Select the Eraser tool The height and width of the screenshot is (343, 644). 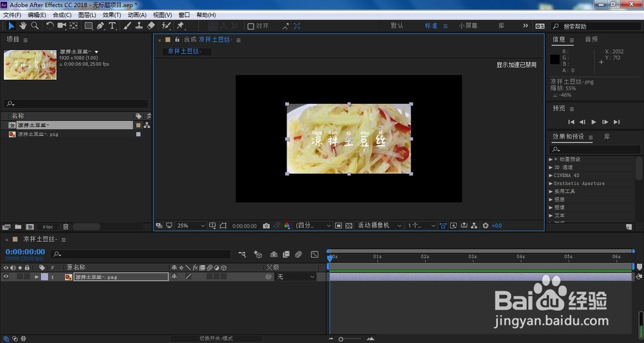pos(151,26)
